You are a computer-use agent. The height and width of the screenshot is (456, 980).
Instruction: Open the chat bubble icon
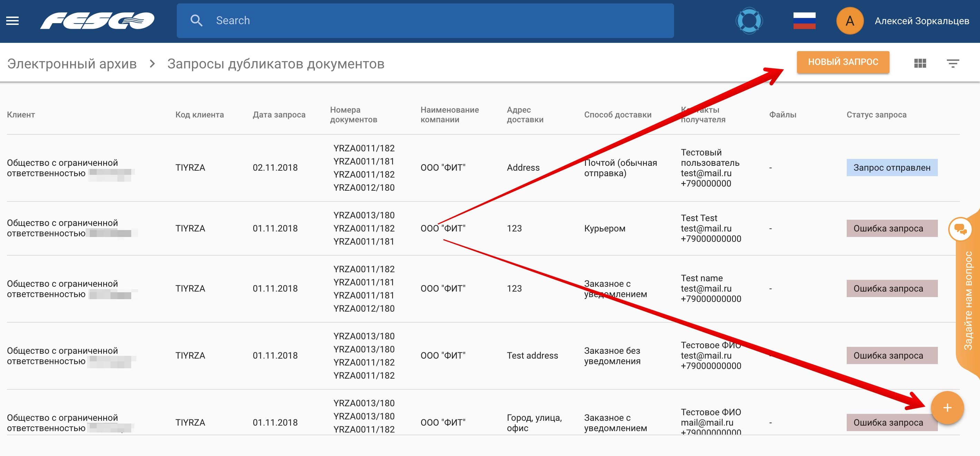(x=960, y=229)
